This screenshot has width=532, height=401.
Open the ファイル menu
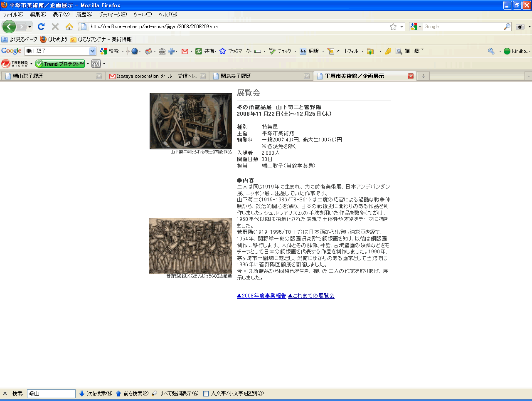click(13, 15)
